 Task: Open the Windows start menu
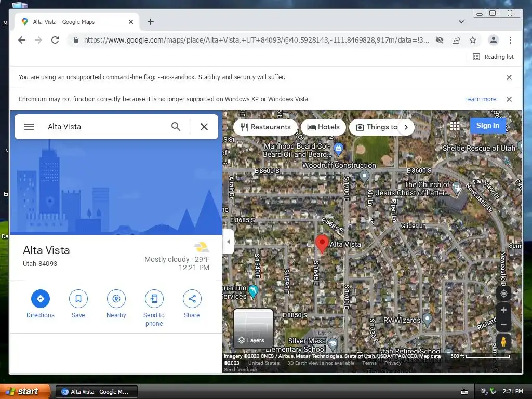pyautogui.click(x=24, y=392)
